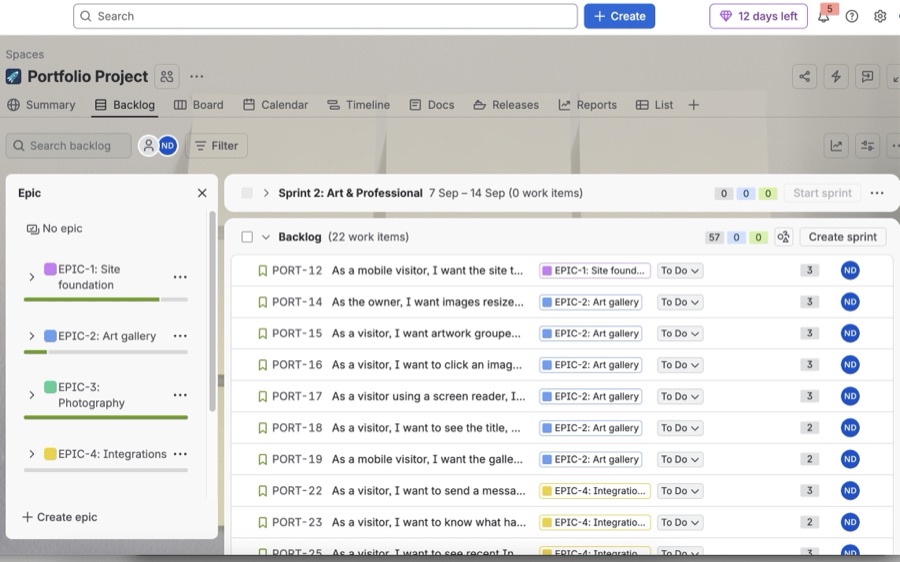Collapse the Backlog section
This screenshot has height=562, width=900.
(x=266, y=237)
